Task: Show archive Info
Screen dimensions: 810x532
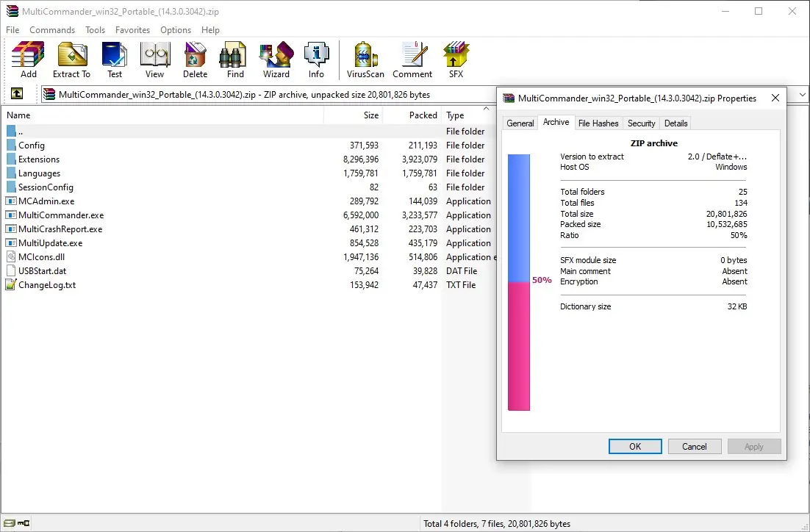Action: pyautogui.click(x=317, y=59)
